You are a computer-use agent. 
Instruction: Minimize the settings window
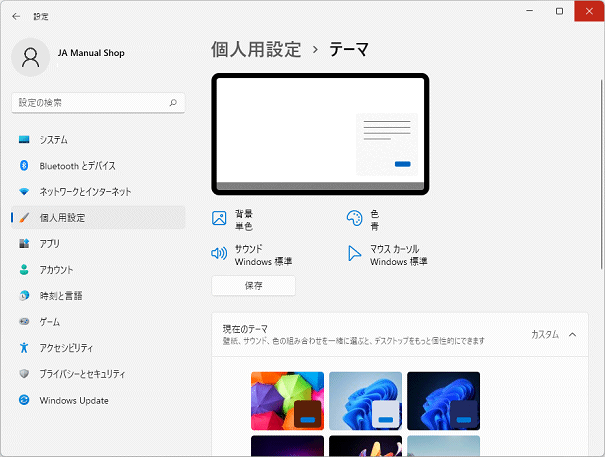point(530,11)
